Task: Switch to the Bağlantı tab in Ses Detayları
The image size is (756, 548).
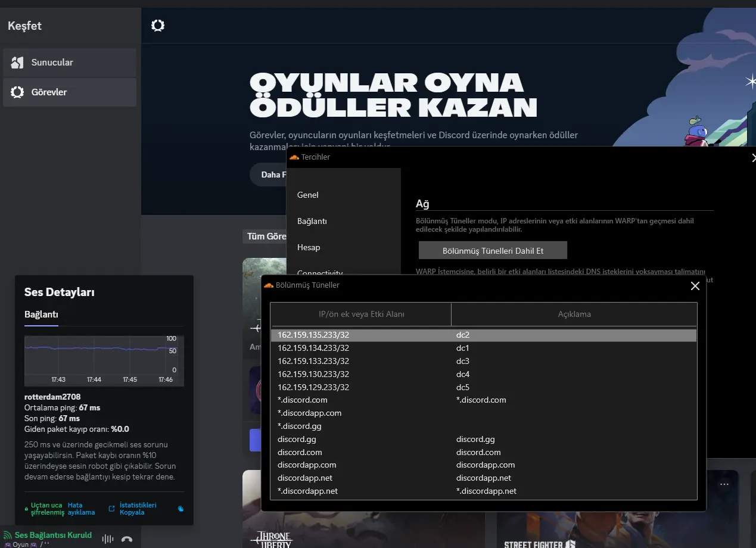Action: pyautogui.click(x=41, y=315)
